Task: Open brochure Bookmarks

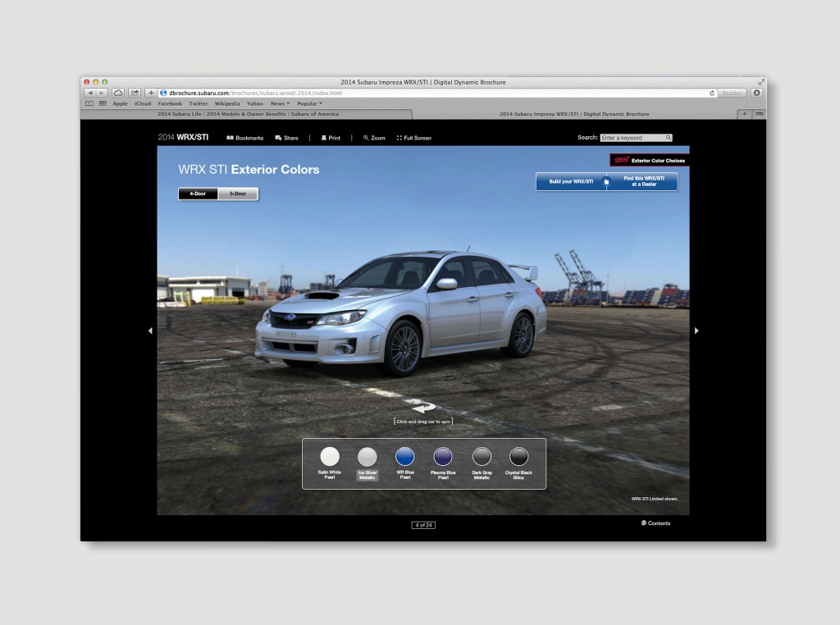Action: click(x=244, y=138)
